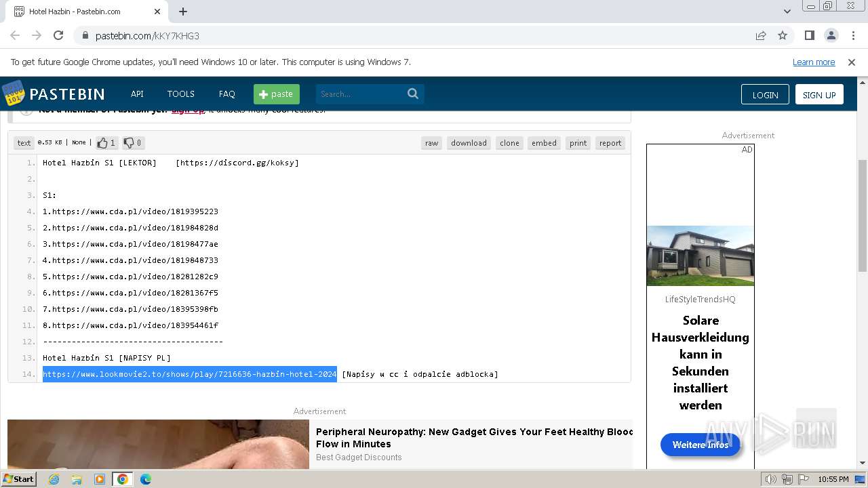Open the API menu item
This screenshot has height=488, width=868.
pos(137,94)
